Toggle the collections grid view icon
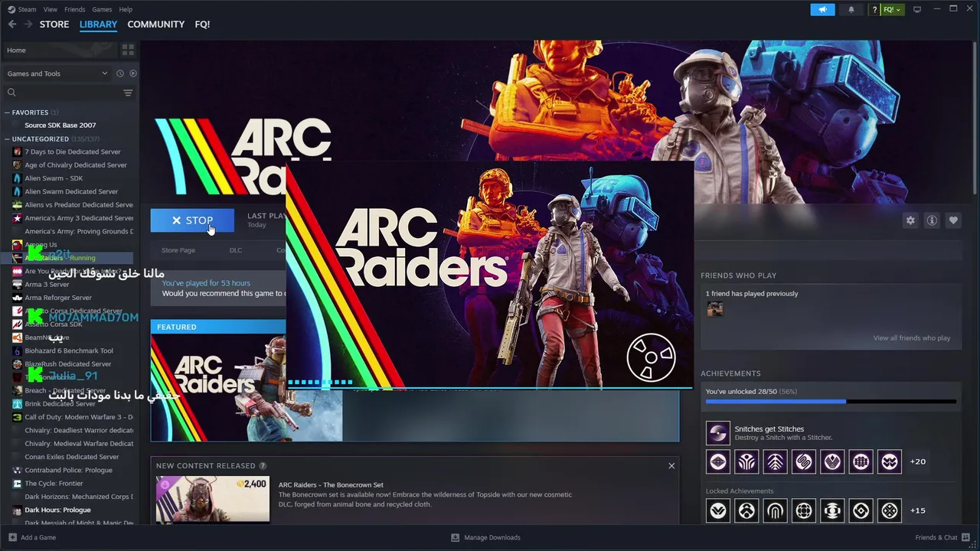This screenshot has width=980, height=551. pyautogui.click(x=128, y=50)
